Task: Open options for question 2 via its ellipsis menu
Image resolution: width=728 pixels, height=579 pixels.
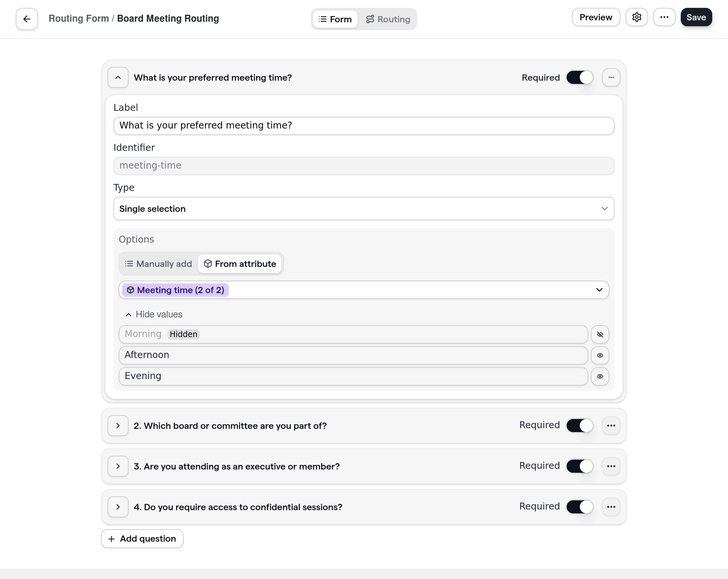Action: [x=611, y=425]
